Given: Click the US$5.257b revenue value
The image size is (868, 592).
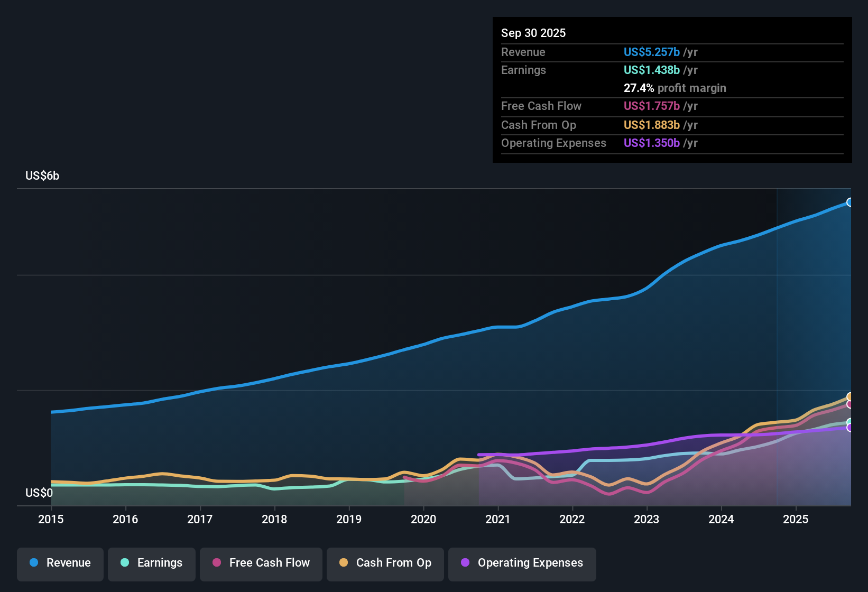Looking at the screenshot, I should pyautogui.click(x=651, y=52).
